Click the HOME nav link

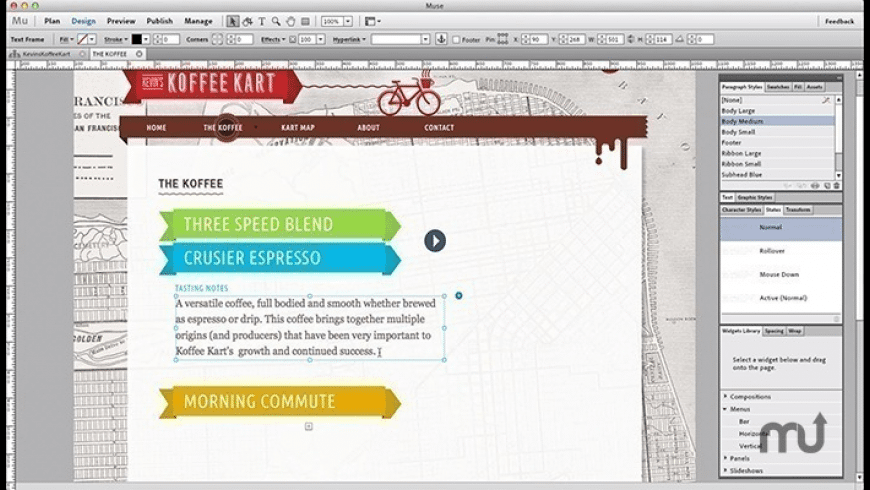(x=156, y=128)
